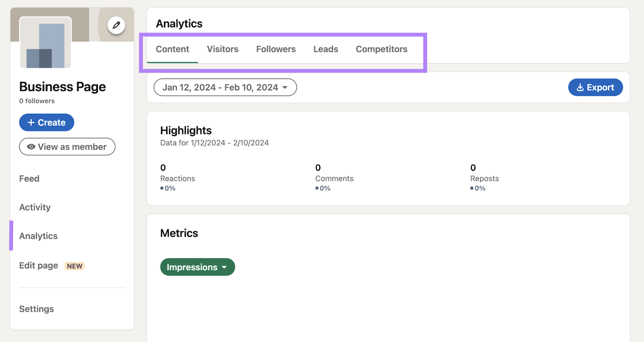Image resolution: width=644 pixels, height=342 pixels.
Task: Open Edit page in the sidebar
Action: pos(39,265)
